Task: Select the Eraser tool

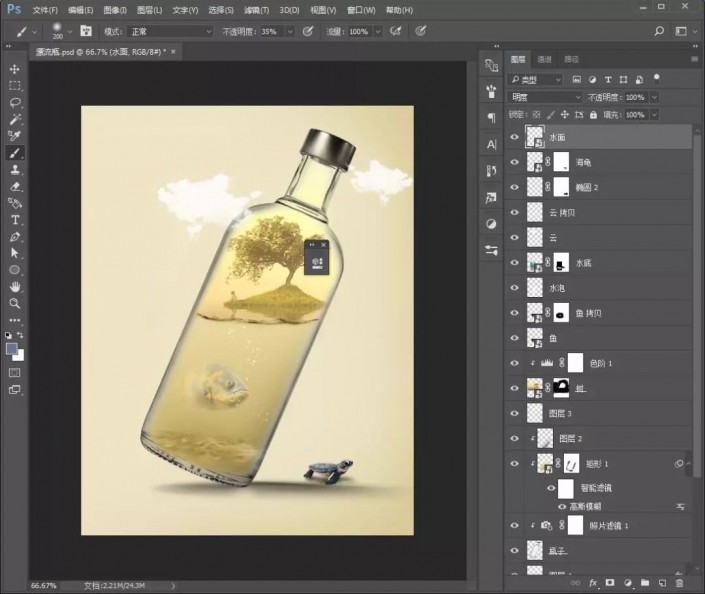Action: pos(14,186)
